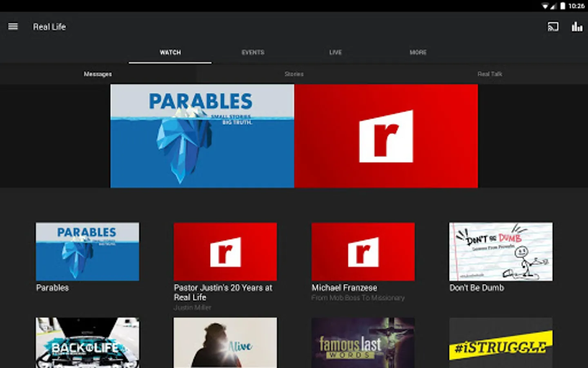Click the 'Don't Be Dumb' title text

[x=477, y=288]
